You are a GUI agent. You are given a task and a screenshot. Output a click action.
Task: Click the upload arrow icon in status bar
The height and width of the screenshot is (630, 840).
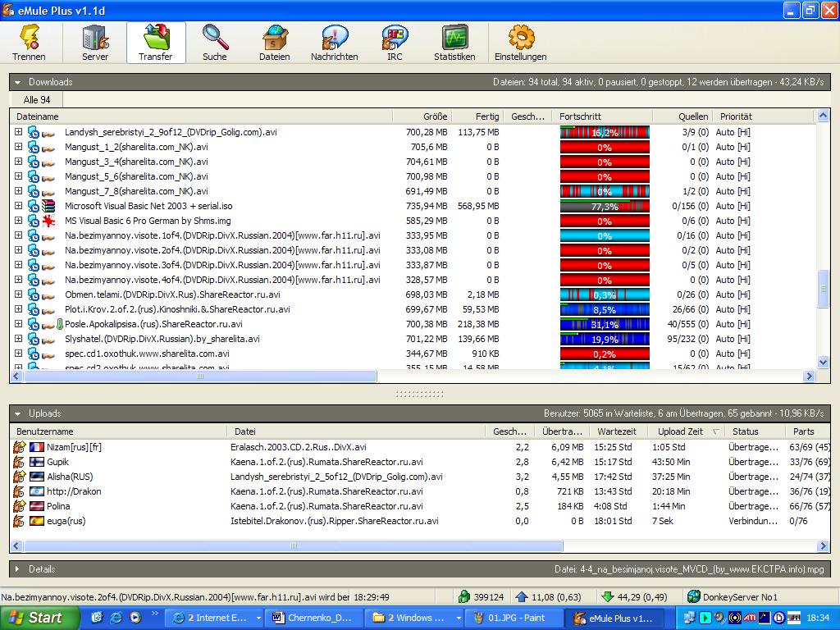pos(521,597)
